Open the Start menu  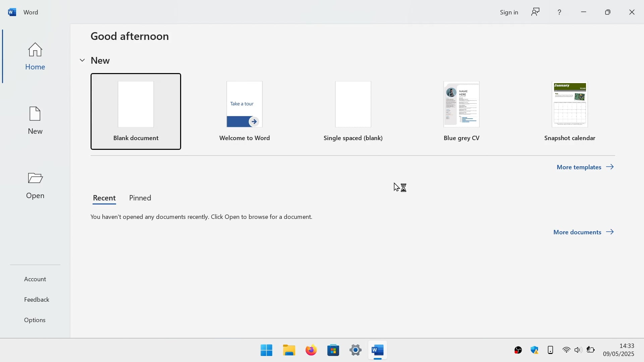click(x=266, y=350)
